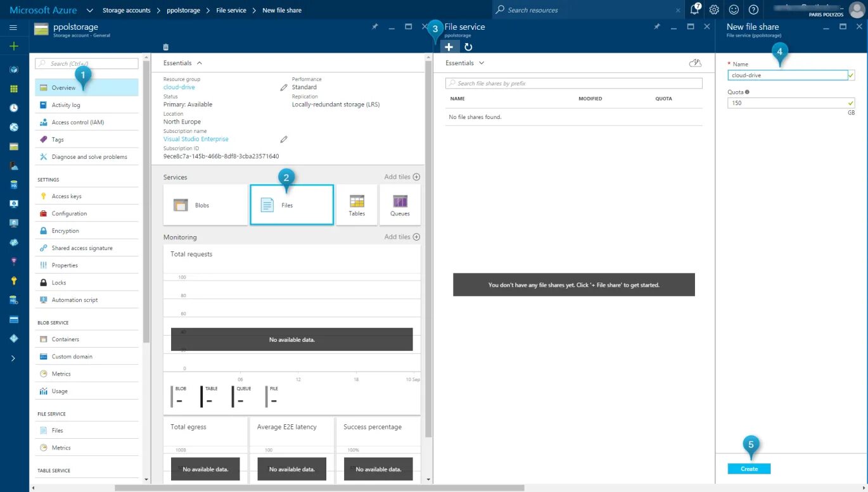Expand More services arrow in left rail
The height and width of the screenshot is (492, 868).
click(x=13, y=358)
